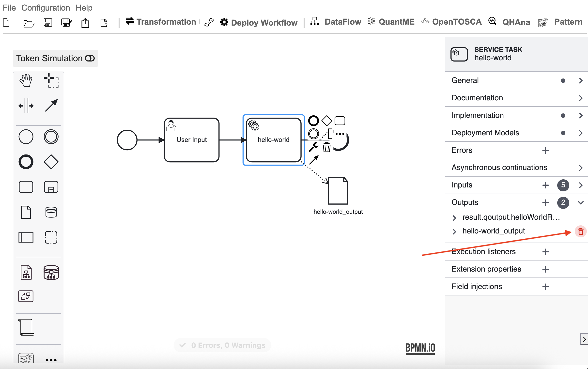Activate the hand tool
Image resolution: width=588 pixels, height=369 pixels.
point(26,80)
